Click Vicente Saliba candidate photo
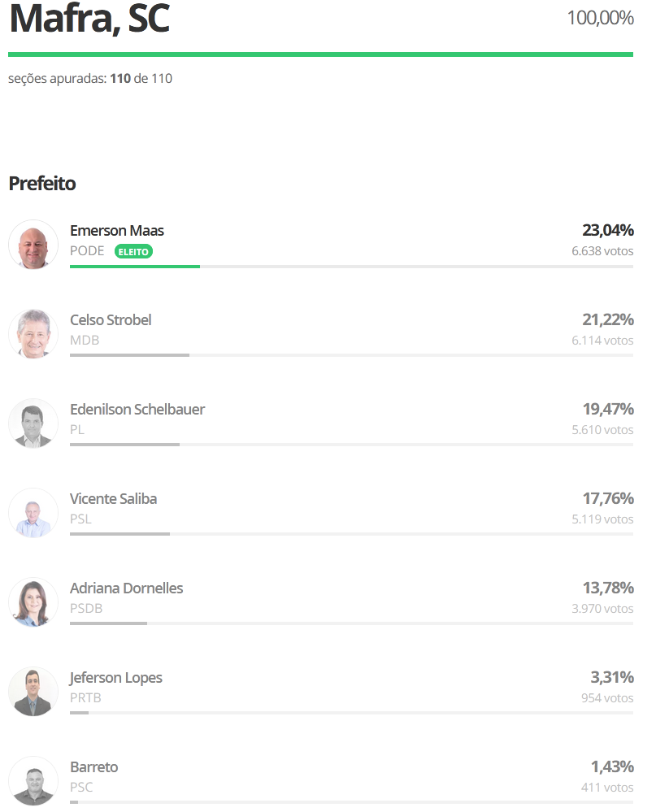 33,513
